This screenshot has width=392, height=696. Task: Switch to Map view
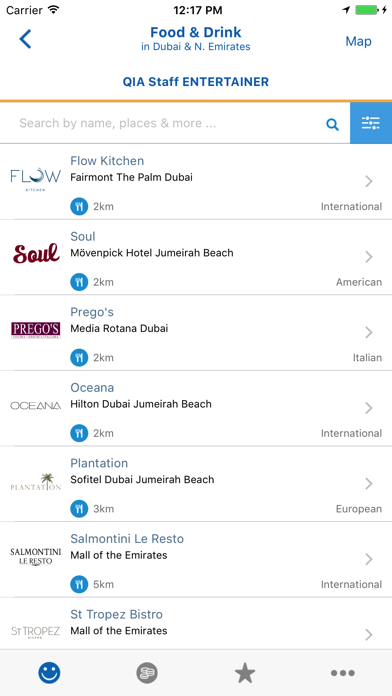(x=359, y=41)
